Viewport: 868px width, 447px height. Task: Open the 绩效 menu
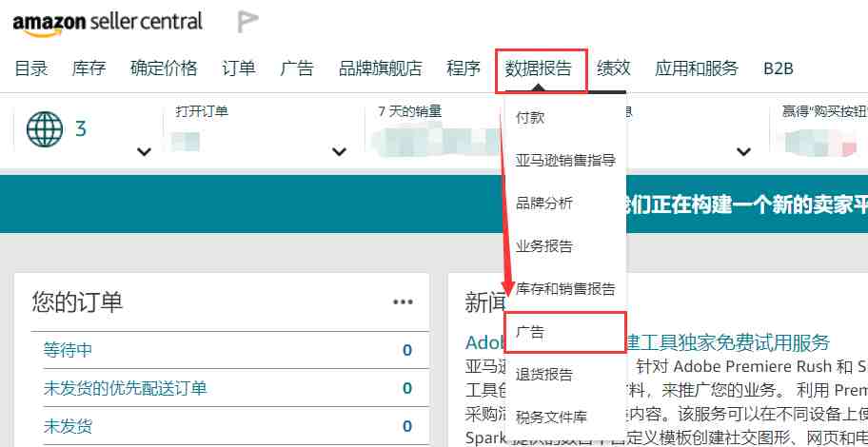(x=613, y=68)
